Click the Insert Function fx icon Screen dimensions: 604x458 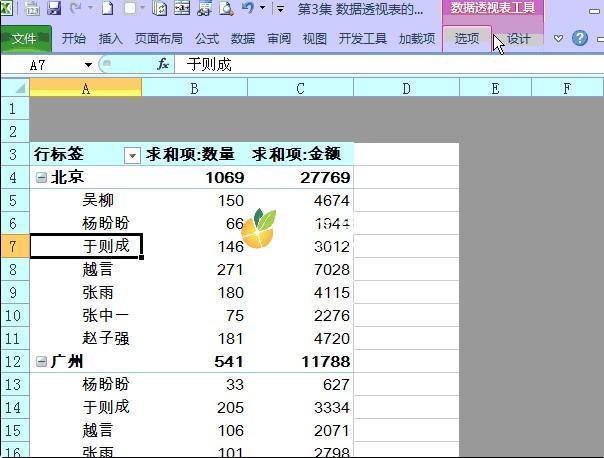(x=163, y=64)
